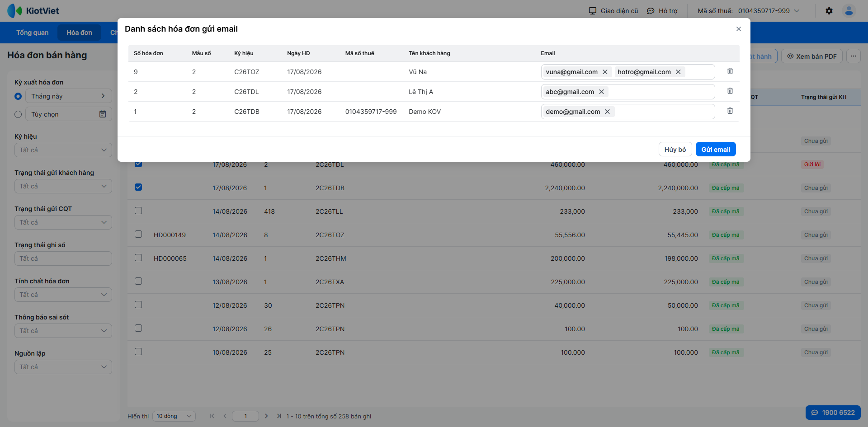Call support hotline 1900 6522 button

(833, 413)
